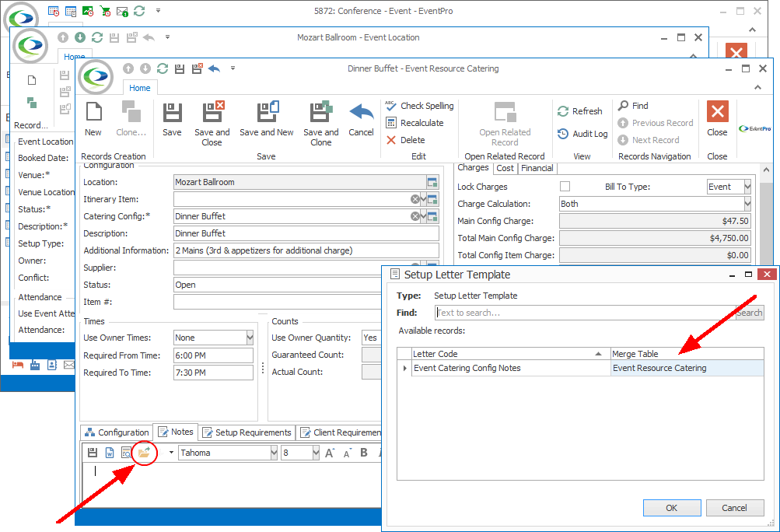This screenshot has width=780, height=532.
Task: Click the Required To Time field
Action: tap(213, 373)
